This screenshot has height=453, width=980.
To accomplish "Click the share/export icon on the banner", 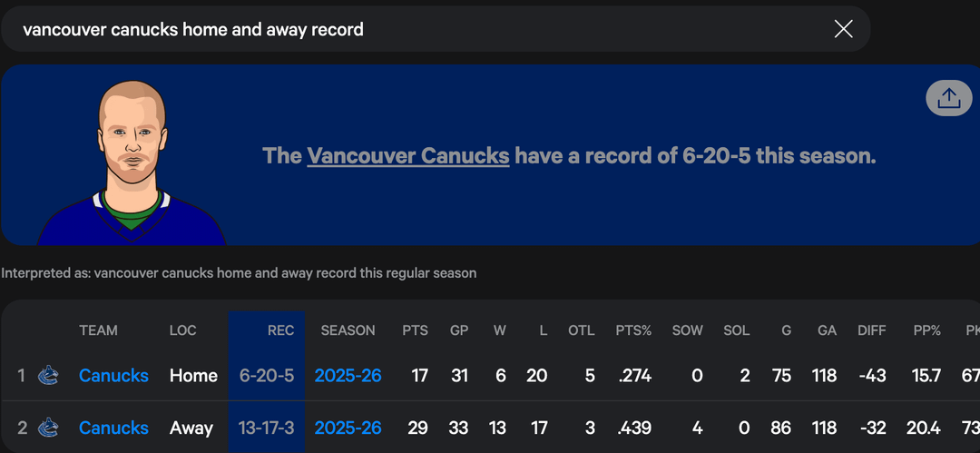I will pyautogui.click(x=948, y=98).
